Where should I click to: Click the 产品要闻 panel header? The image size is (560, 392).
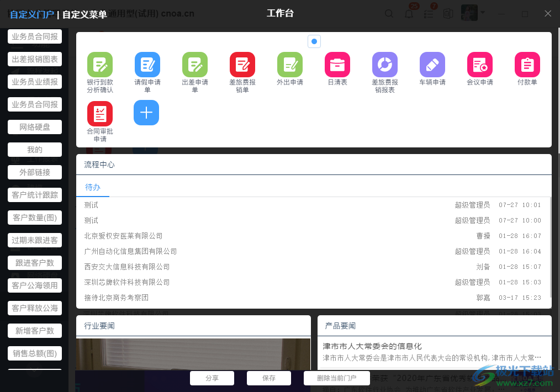pyautogui.click(x=435, y=326)
